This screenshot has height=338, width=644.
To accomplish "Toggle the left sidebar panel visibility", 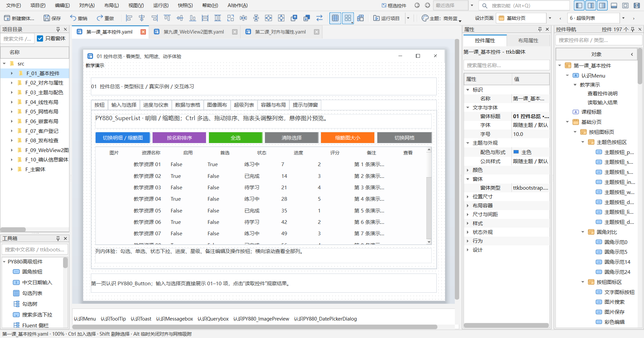I will [x=579, y=5].
